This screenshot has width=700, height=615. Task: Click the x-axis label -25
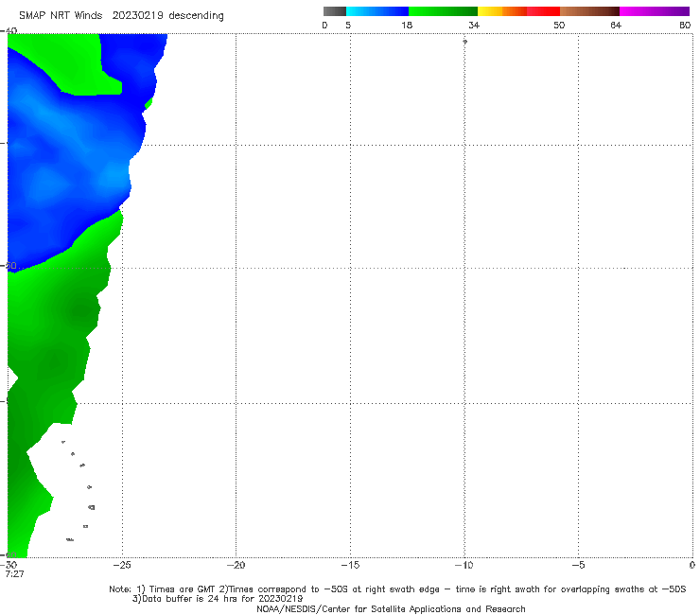click(x=121, y=565)
